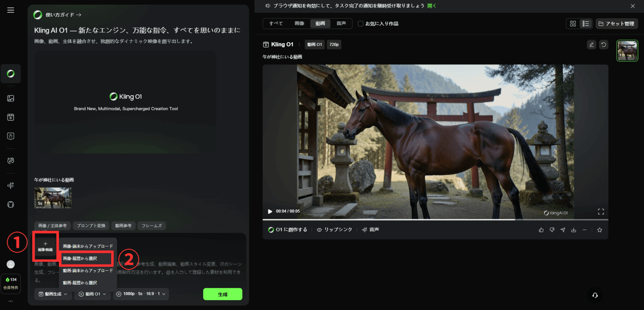
Task: Click the regenerate arrow icon
Action: coord(603,44)
